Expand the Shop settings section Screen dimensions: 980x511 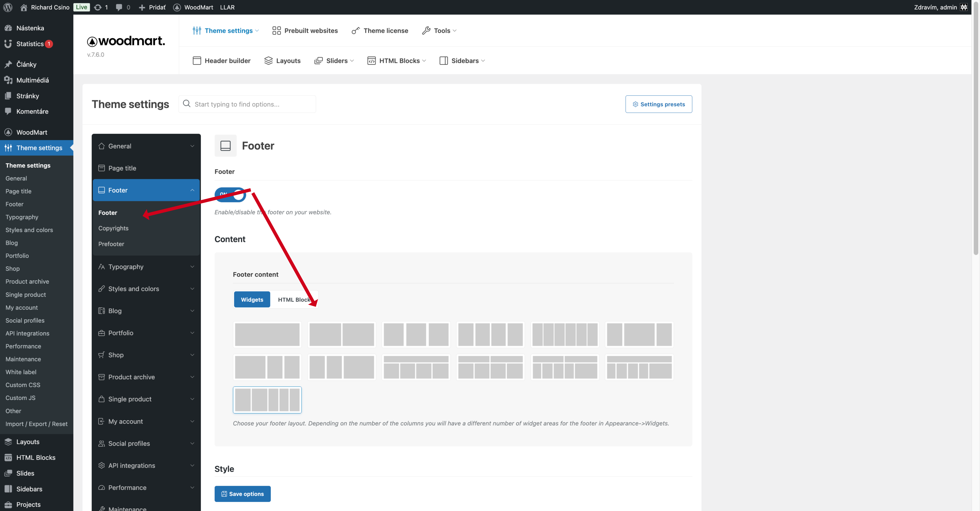click(x=146, y=355)
